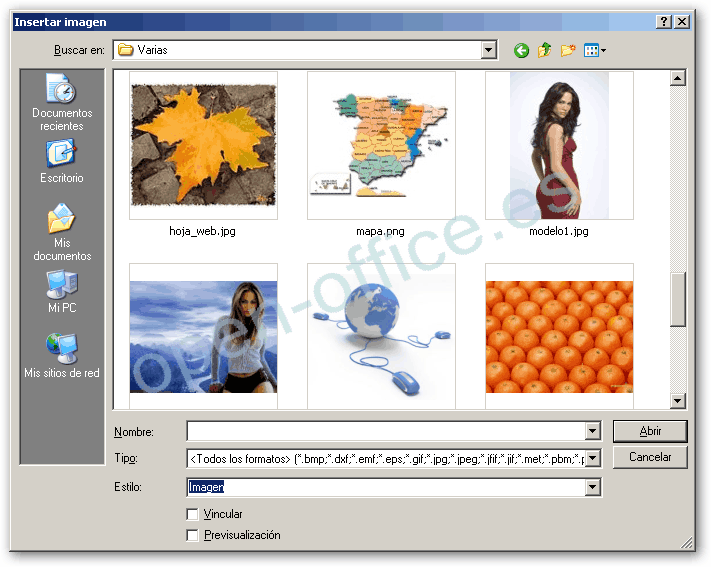This screenshot has height=567, width=711.
Task: Click the file list scrollbar thumb
Action: tap(677, 299)
